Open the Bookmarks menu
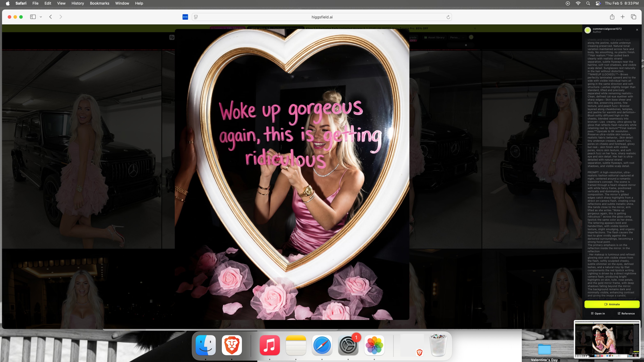Screen dimensions: 644x362 click(99, 3)
